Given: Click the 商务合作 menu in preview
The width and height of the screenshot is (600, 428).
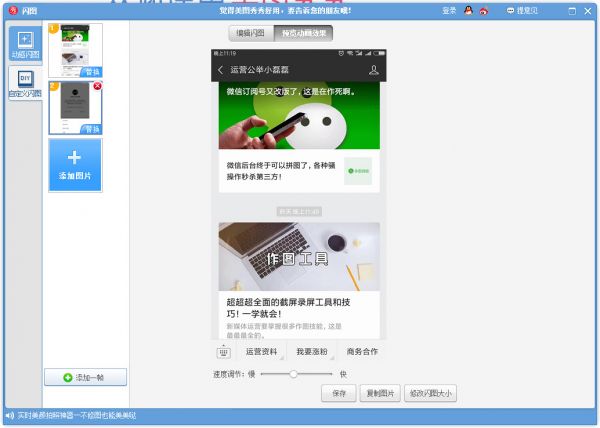Looking at the screenshot, I should [362, 352].
